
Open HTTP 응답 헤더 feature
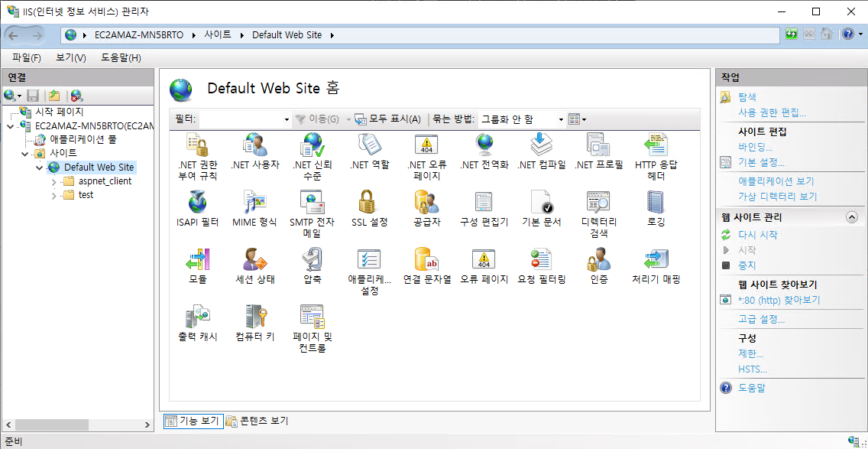pyautogui.click(x=656, y=156)
